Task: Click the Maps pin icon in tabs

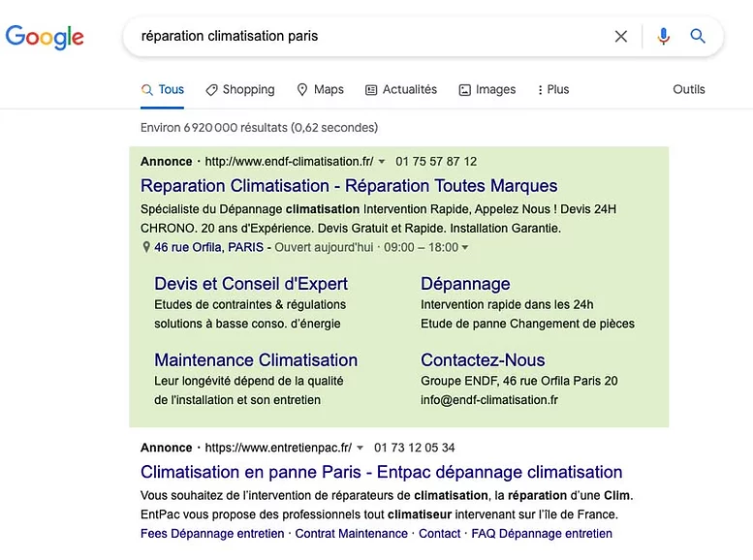Action: coord(302,90)
